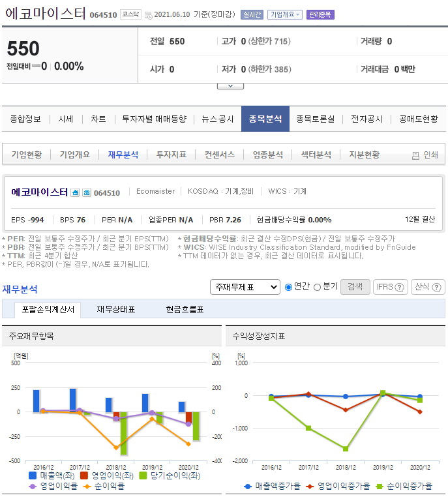Go to the 투자지표 sub-tab
This screenshot has height=497, width=448.
click(x=172, y=155)
